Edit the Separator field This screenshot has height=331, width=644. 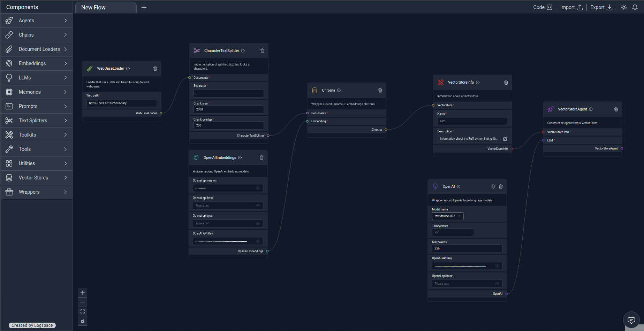pos(229,93)
